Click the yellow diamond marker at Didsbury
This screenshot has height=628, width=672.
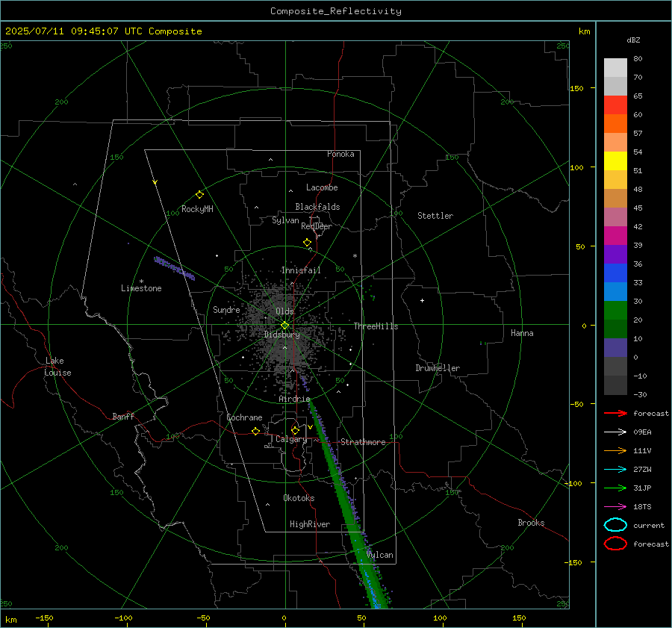[284, 326]
